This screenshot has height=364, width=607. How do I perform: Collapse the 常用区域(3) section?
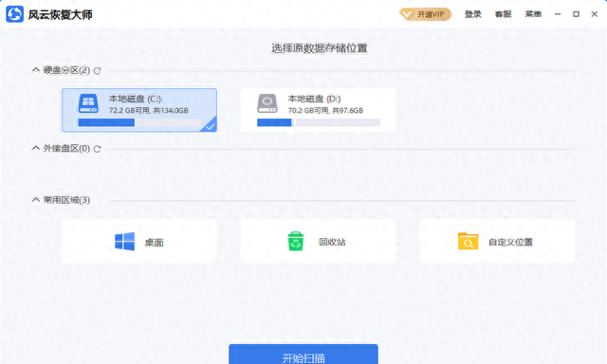coord(36,200)
